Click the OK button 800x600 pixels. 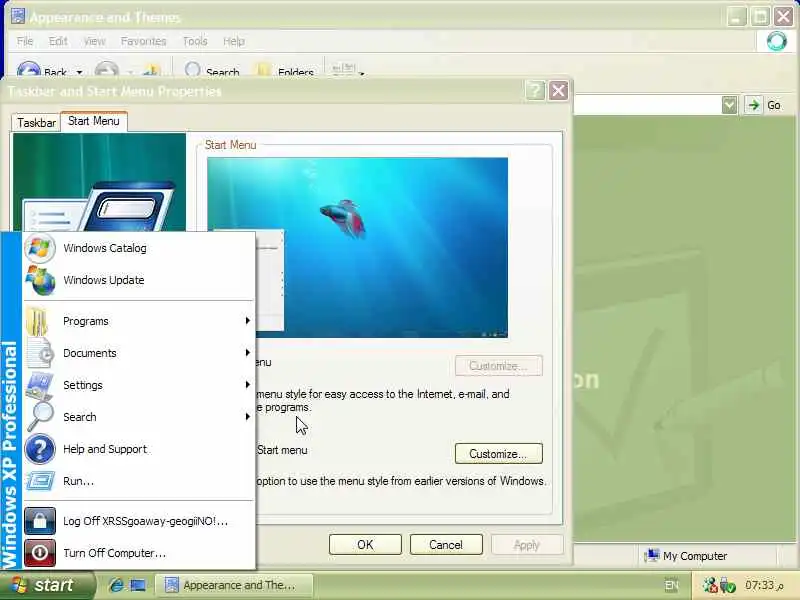coord(365,544)
